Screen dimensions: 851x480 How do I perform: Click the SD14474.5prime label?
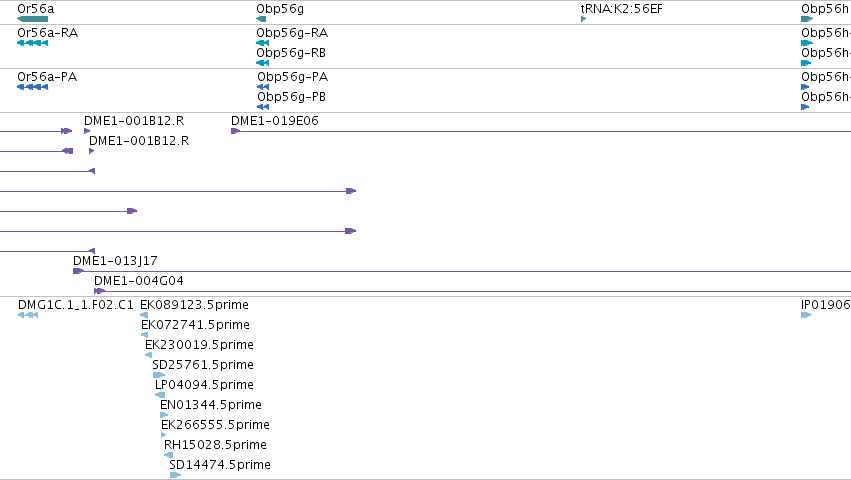click(x=220, y=465)
